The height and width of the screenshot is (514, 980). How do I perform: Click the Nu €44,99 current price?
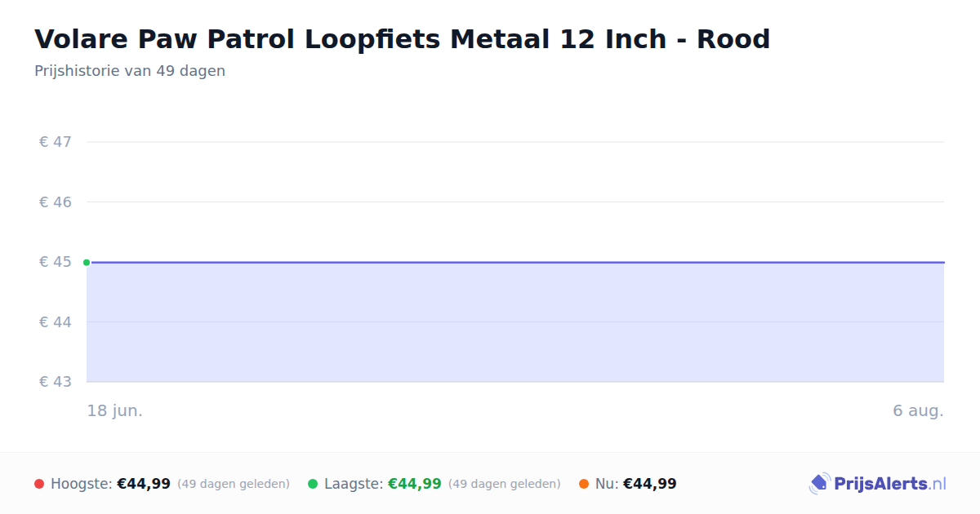[650, 484]
